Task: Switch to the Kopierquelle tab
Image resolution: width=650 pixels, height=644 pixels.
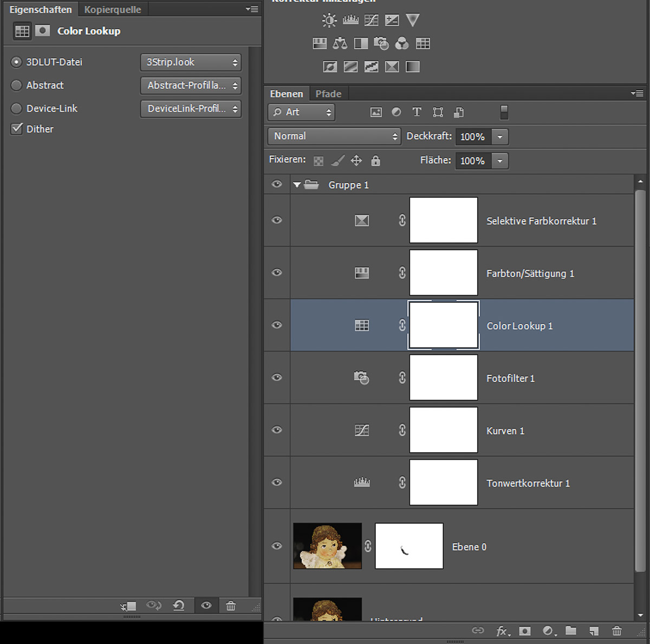Action: (113, 10)
